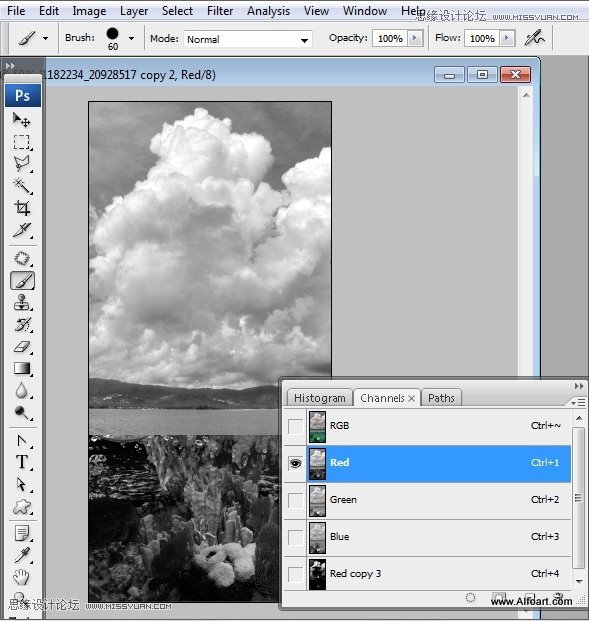589x621 pixels.
Task: Open the tool preset picker arrow
Action: tap(46, 38)
